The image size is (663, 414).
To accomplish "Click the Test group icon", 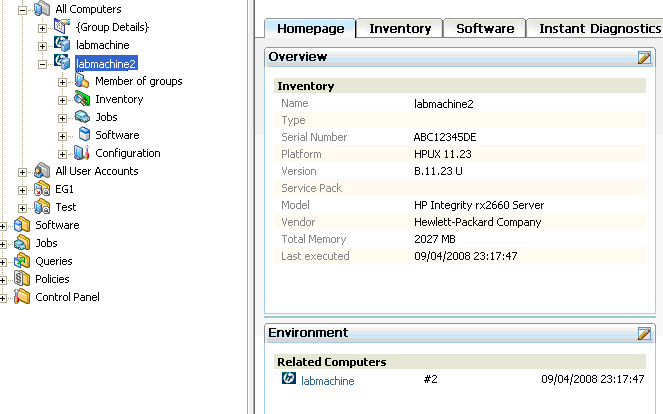I will pos(42,207).
